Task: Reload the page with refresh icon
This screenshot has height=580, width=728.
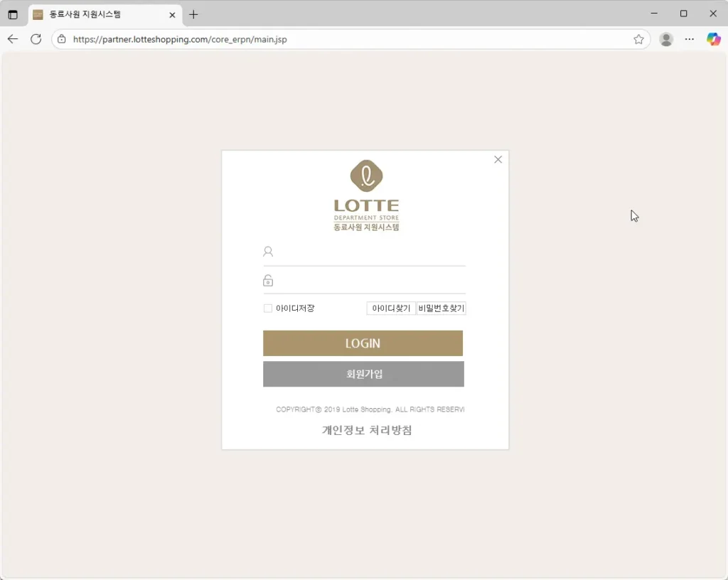Action: [x=36, y=39]
